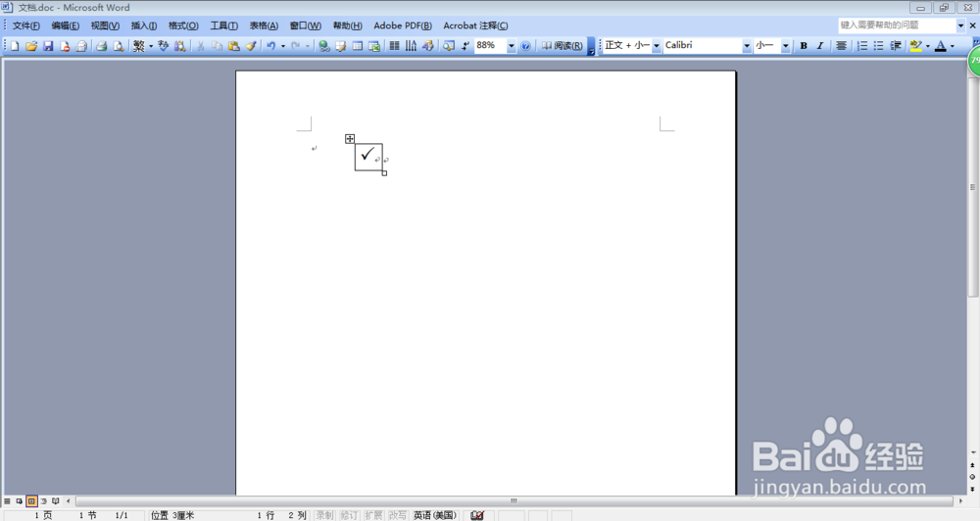Toggle bold formatting

pos(804,46)
